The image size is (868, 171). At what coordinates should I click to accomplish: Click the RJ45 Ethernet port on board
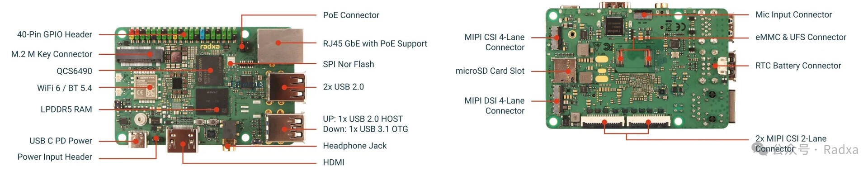[280, 46]
